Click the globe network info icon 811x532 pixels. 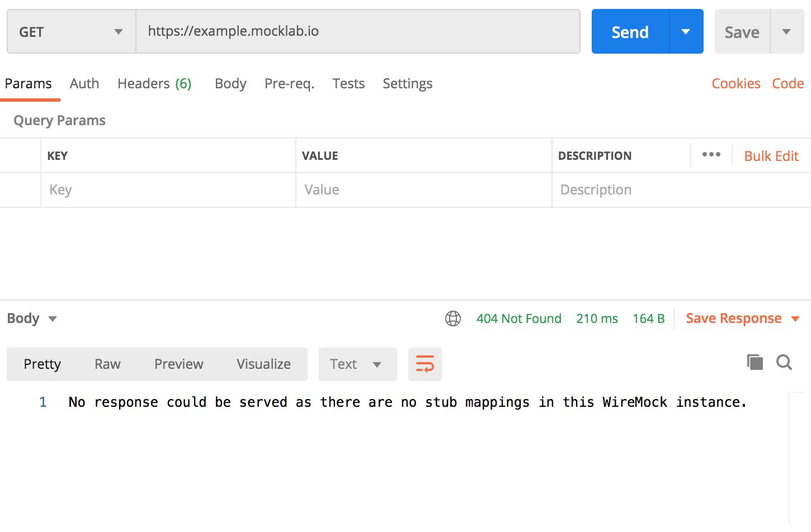tap(453, 319)
